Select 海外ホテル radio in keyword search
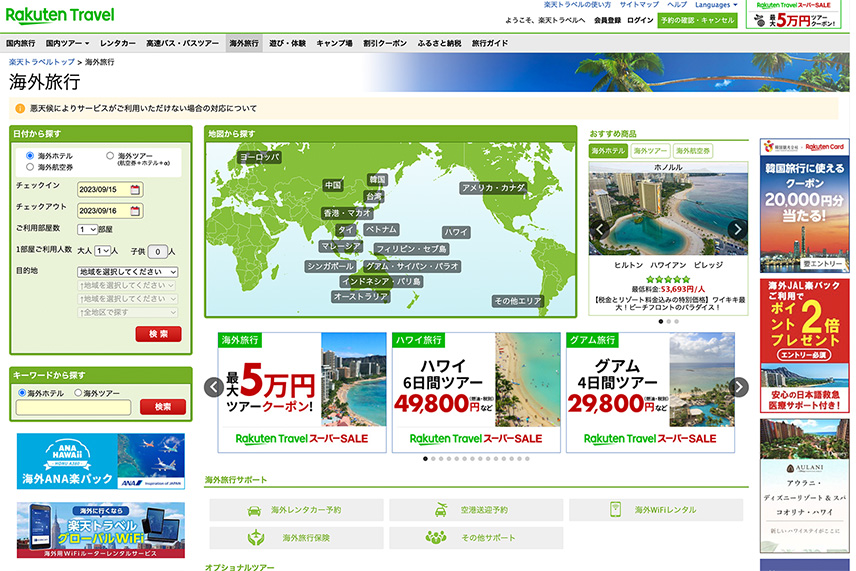856x571 pixels. point(22,392)
